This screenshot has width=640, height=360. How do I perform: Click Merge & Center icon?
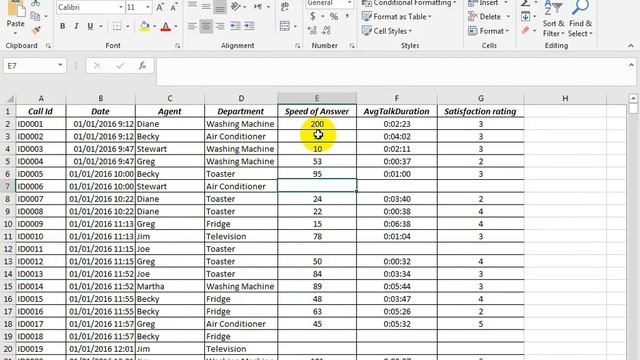point(285,26)
